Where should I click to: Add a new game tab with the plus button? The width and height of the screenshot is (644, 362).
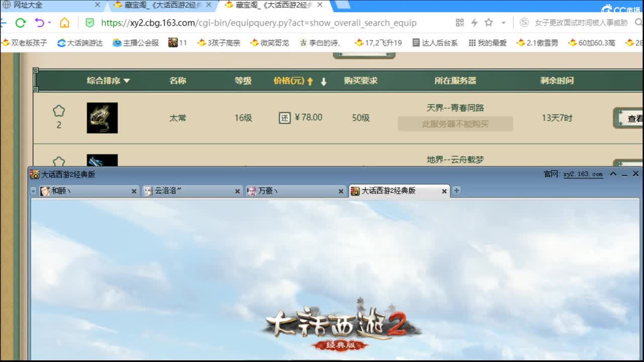(456, 191)
